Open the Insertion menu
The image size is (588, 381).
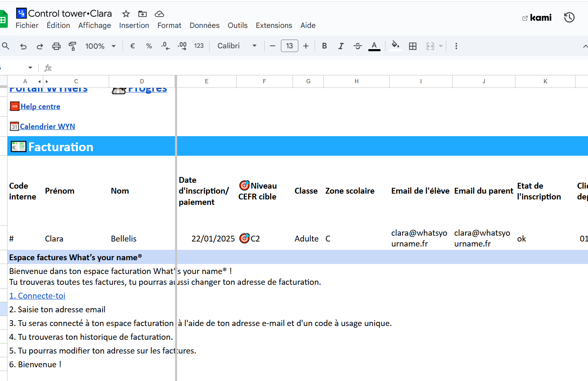click(x=134, y=25)
